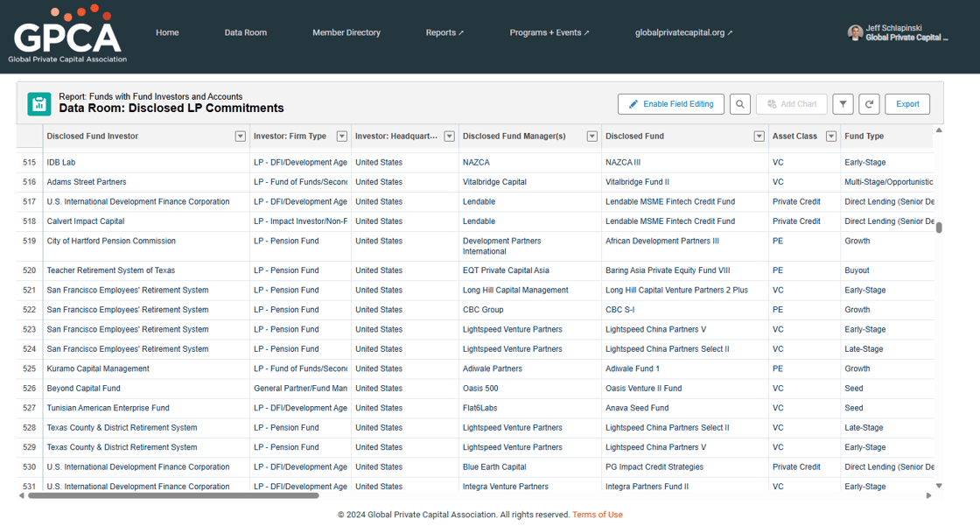The height and width of the screenshot is (526, 980).
Task: Open globalprivatecapital.org external link
Action: 683,32
